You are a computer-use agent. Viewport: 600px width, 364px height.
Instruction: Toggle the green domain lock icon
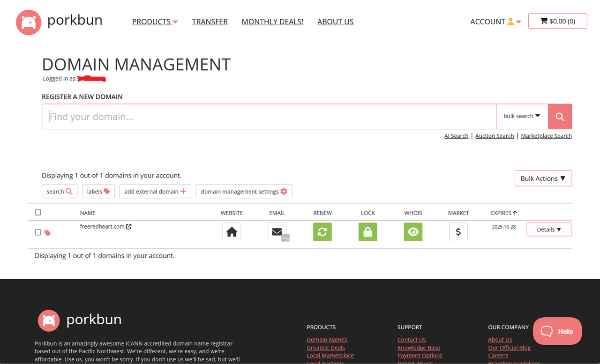tap(368, 232)
